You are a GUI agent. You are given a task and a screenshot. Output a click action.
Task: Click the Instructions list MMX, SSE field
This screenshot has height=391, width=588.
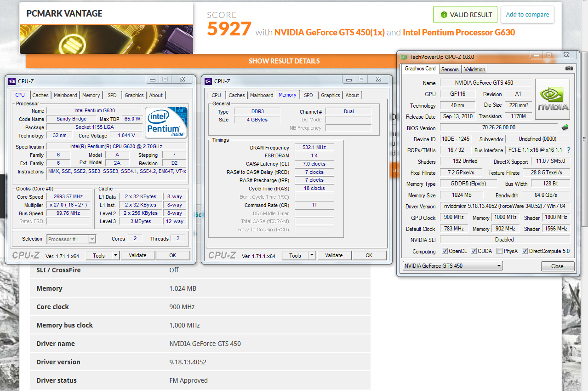click(x=116, y=174)
